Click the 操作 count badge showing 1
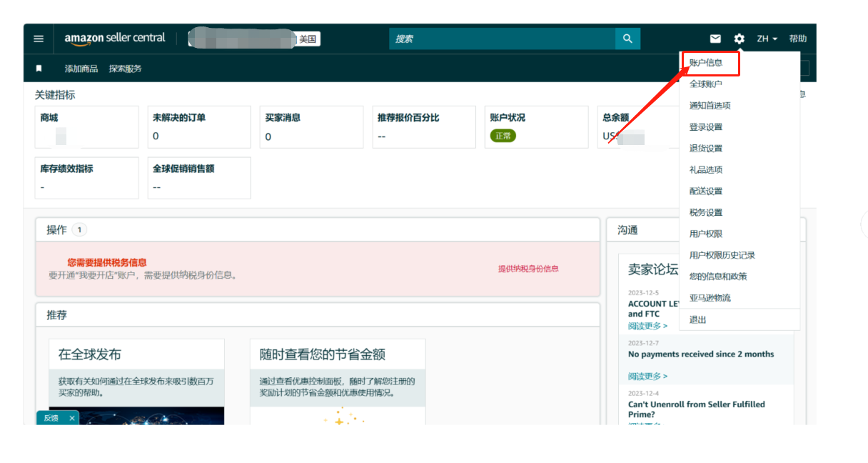This screenshot has height=463, width=868. pyautogui.click(x=79, y=230)
